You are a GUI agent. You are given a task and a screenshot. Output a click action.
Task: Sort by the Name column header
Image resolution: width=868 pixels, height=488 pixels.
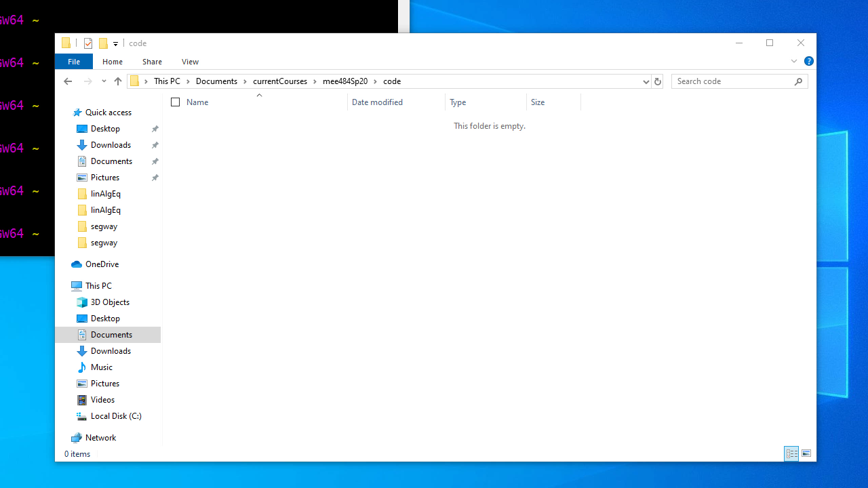(197, 102)
